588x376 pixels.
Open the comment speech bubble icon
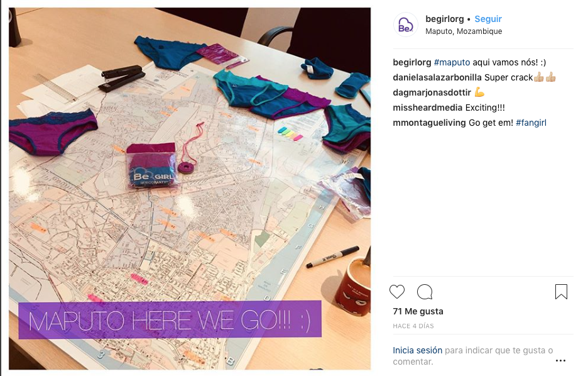(425, 292)
